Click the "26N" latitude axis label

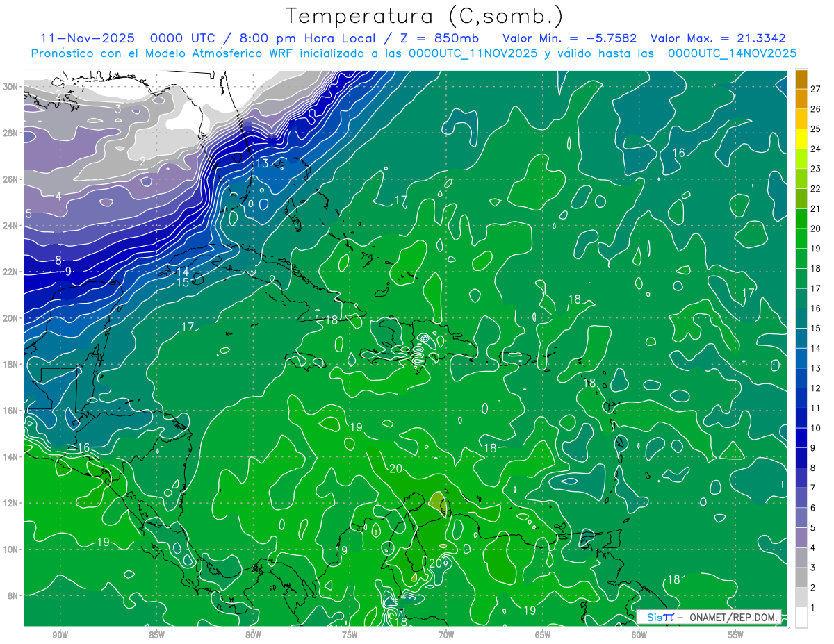(x=10, y=179)
